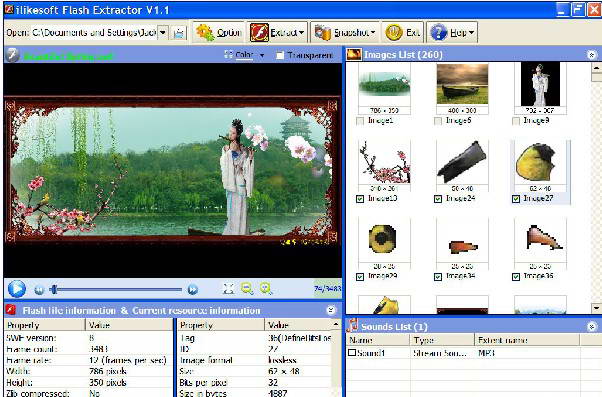Image resolution: width=602 pixels, height=397 pixels.
Task: Check the Image5 checkbox
Action: (438, 121)
